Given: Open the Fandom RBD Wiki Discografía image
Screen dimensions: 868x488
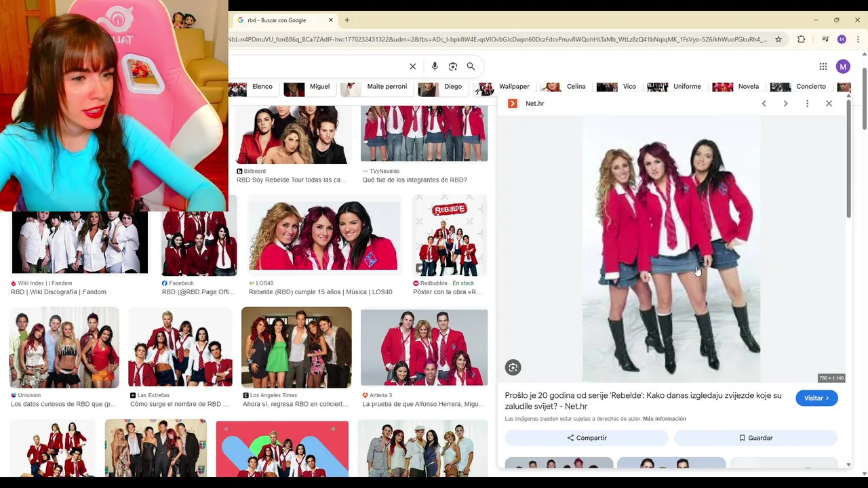Looking at the screenshot, I should pos(79,242).
